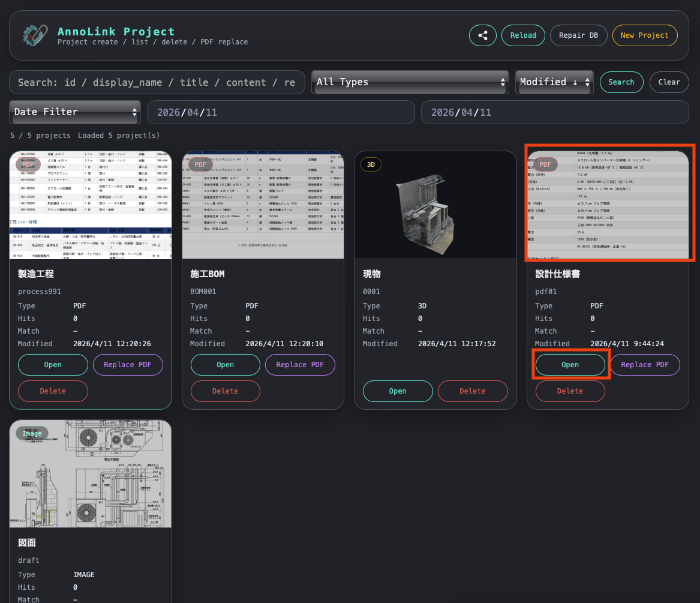The width and height of the screenshot is (700, 603).
Task: Open the 設計仕様書 project
Action: point(570,365)
